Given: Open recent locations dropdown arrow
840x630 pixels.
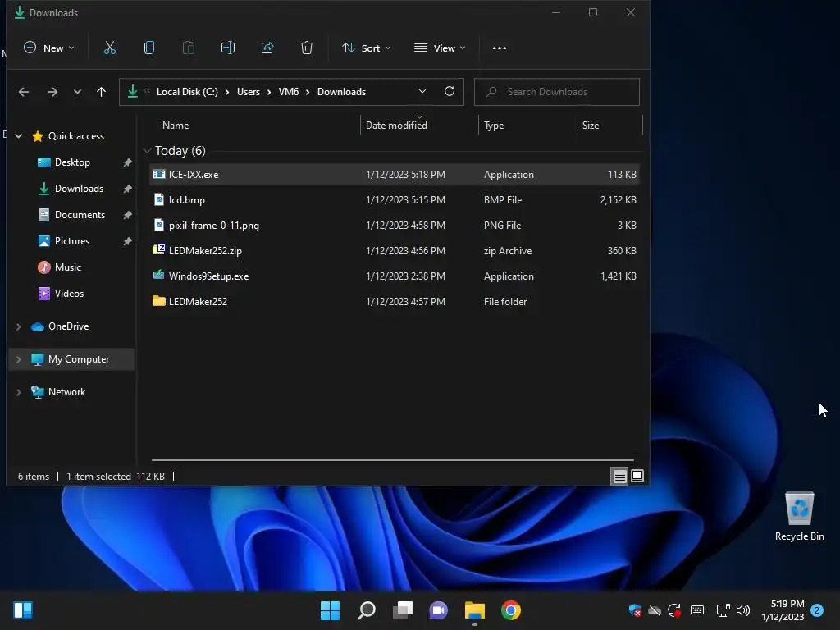Looking at the screenshot, I should point(77,92).
